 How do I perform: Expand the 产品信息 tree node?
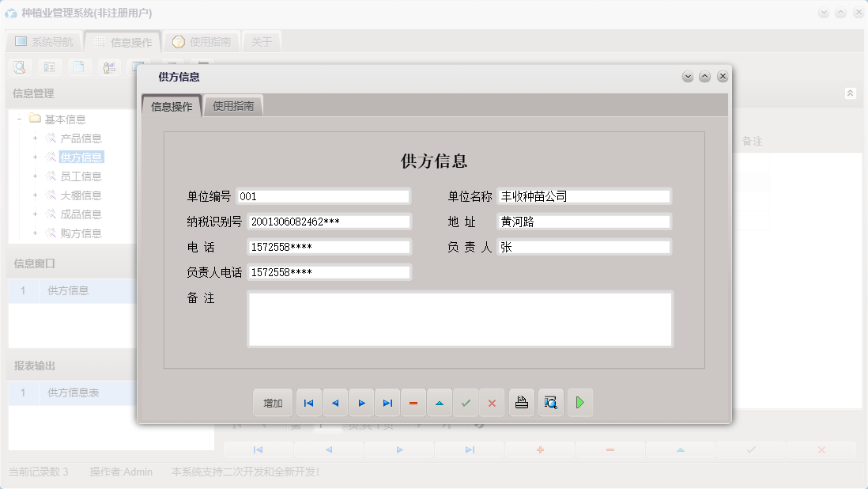(x=34, y=138)
